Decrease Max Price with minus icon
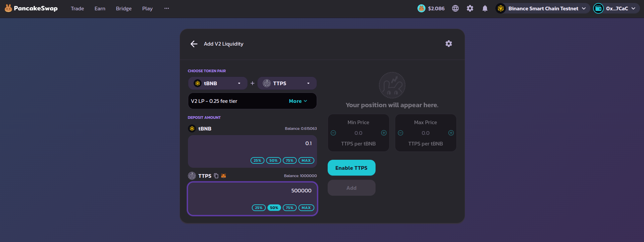The image size is (644, 242). click(x=401, y=133)
